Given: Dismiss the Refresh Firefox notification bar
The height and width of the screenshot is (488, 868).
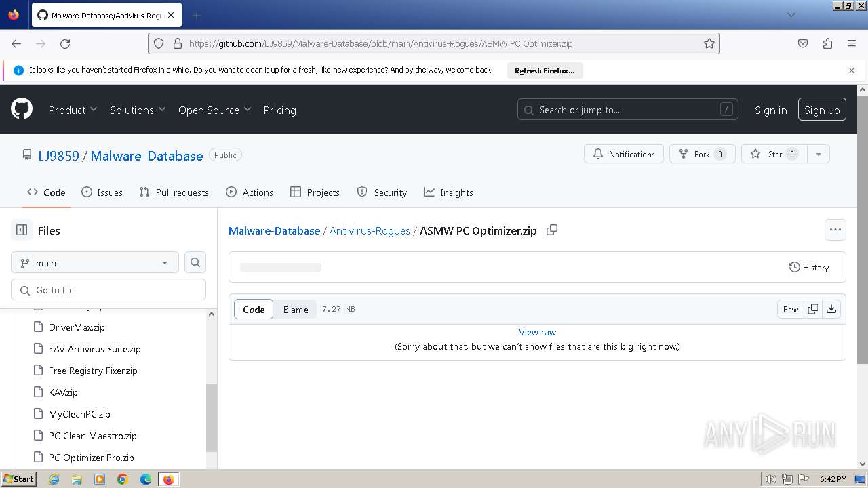Looking at the screenshot, I should pyautogui.click(x=852, y=70).
